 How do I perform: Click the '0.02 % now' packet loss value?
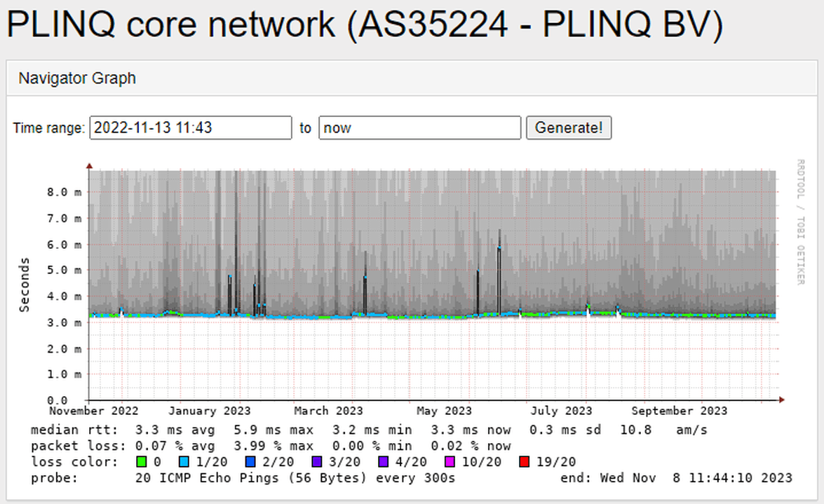click(471, 447)
